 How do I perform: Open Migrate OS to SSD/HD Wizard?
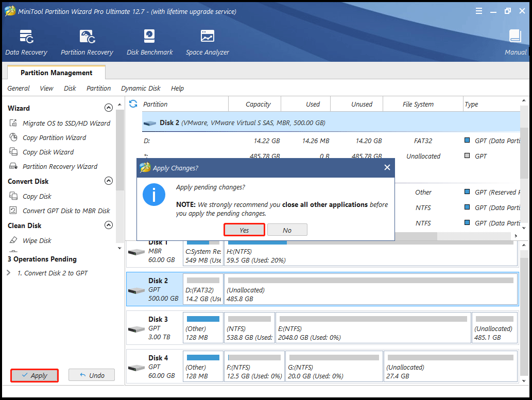[66, 123]
